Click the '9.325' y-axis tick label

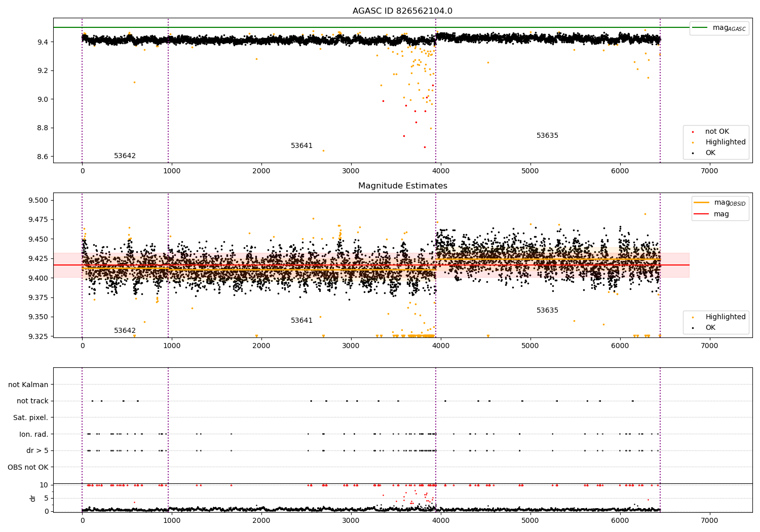point(39,336)
